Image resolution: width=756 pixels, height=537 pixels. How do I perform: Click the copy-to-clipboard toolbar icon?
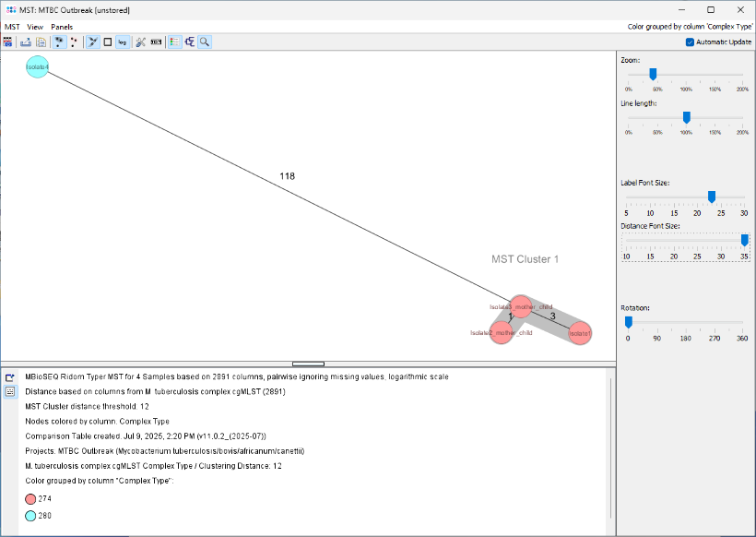point(40,42)
